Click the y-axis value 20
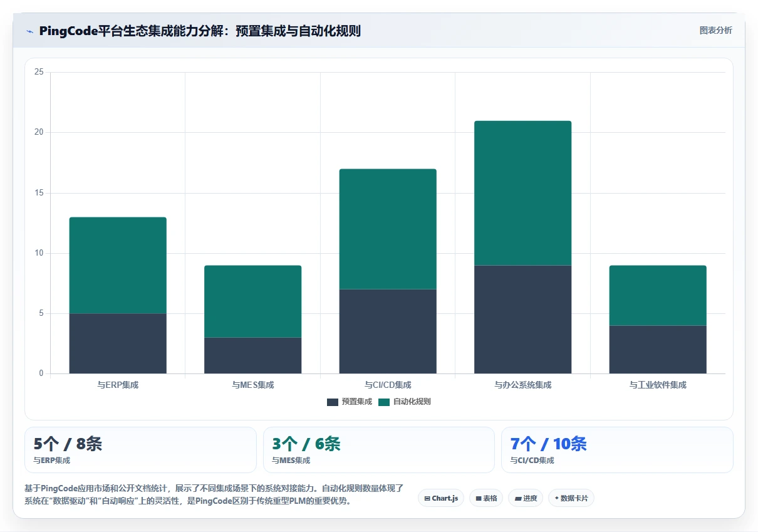 [39, 132]
